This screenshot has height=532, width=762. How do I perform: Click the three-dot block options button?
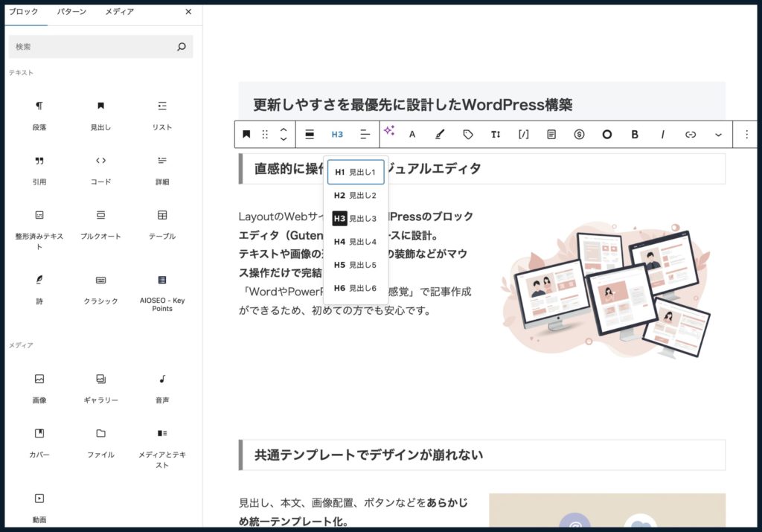pyautogui.click(x=746, y=134)
